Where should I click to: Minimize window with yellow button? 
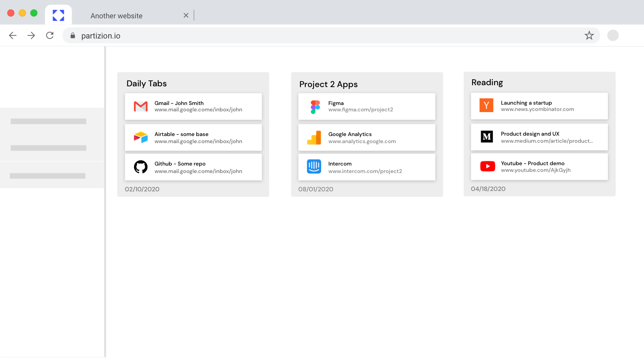click(x=22, y=13)
